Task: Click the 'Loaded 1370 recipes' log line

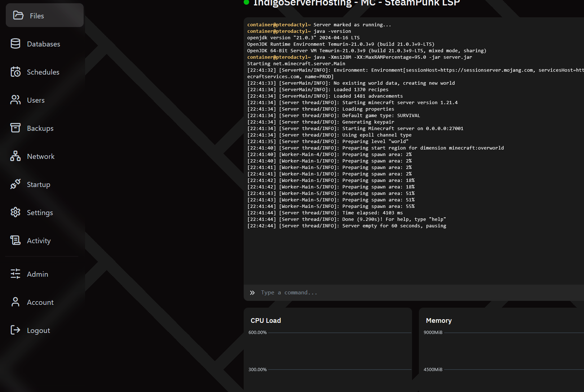Action: 318,89
